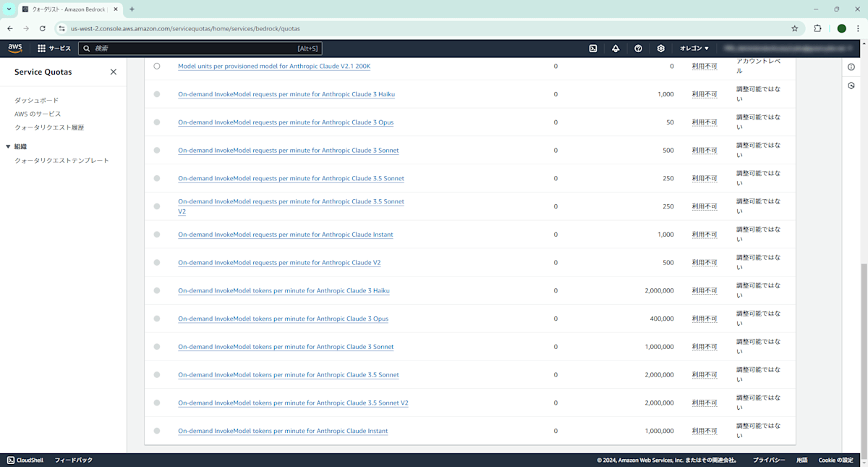Open ダッシュボード in the sidebar
868x467 pixels.
(36, 100)
